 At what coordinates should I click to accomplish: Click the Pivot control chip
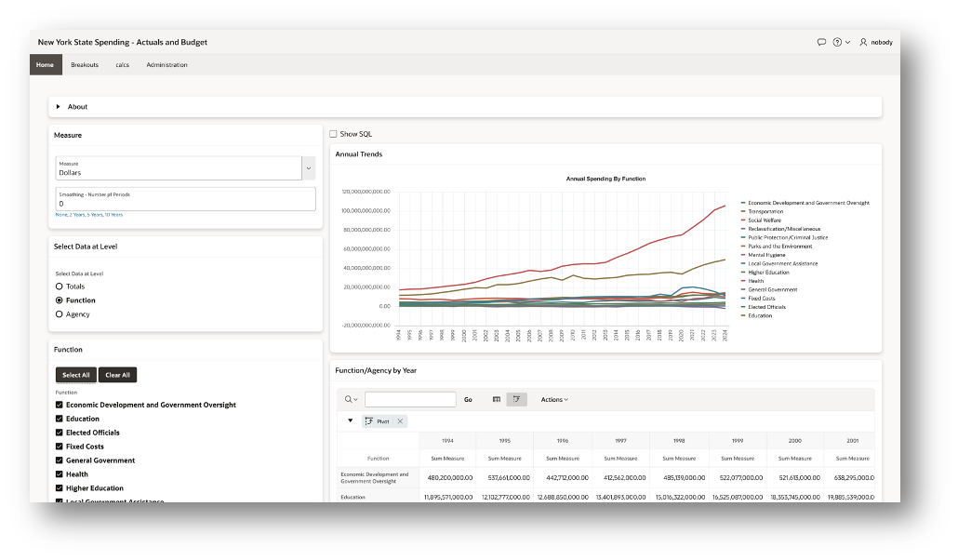[378, 421]
